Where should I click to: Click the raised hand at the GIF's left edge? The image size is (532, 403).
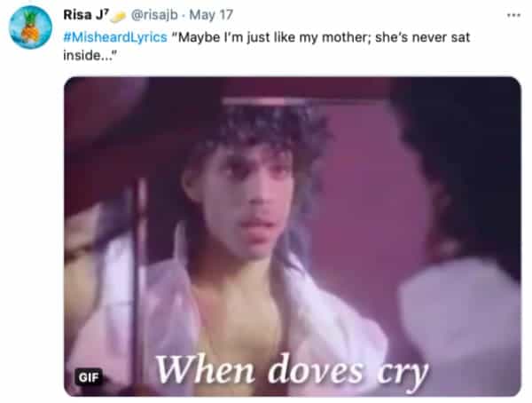click(x=82, y=238)
